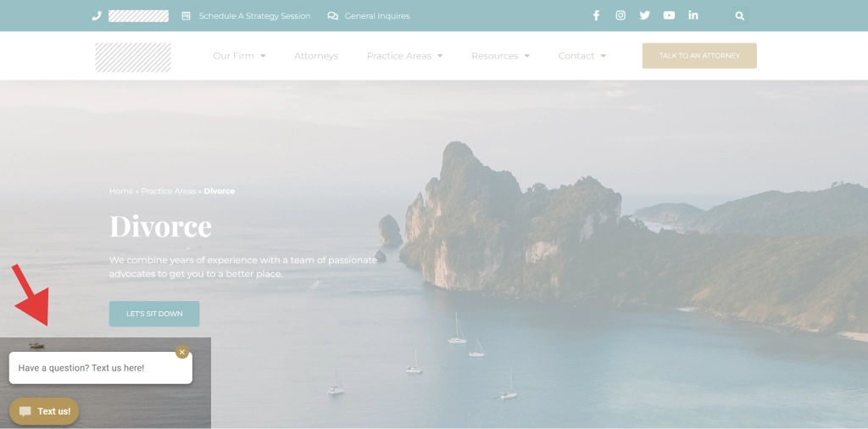The width and height of the screenshot is (868, 429).
Task: Open the Contact menu
Action: tap(576, 56)
